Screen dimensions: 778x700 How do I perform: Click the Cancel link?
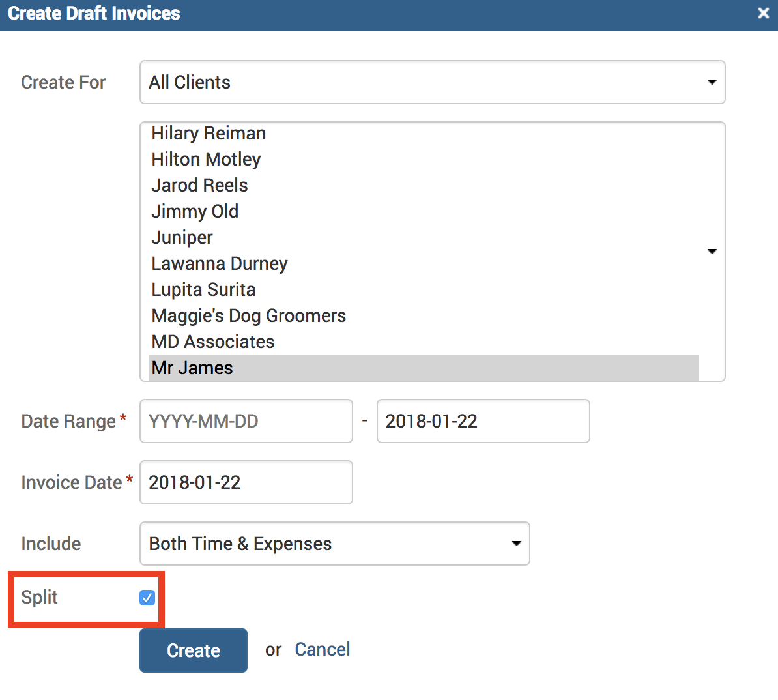coord(322,650)
